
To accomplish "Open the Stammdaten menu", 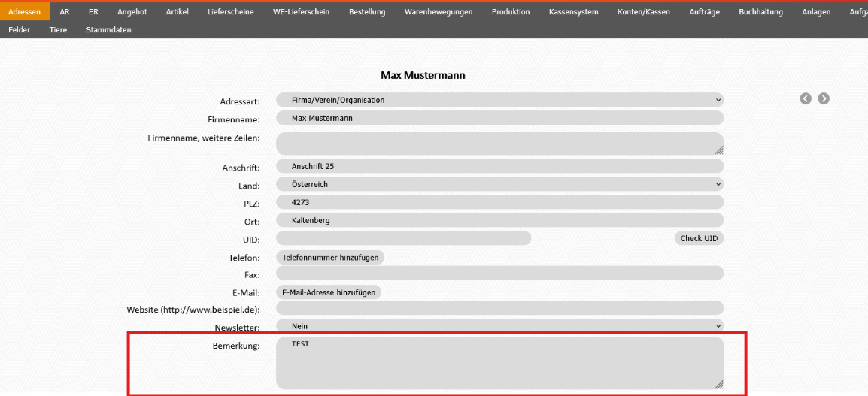I will [x=108, y=30].
